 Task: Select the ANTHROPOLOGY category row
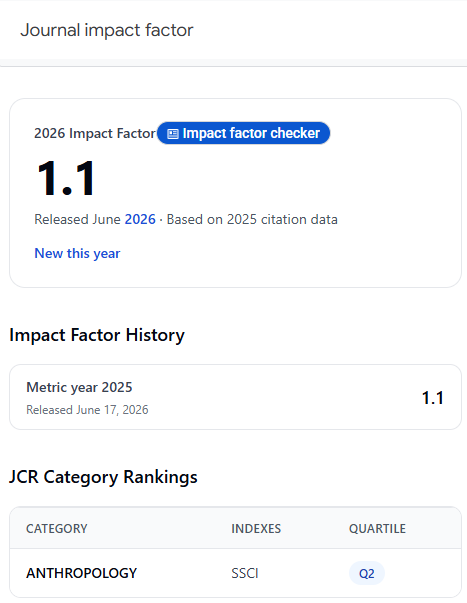point(235,573)
